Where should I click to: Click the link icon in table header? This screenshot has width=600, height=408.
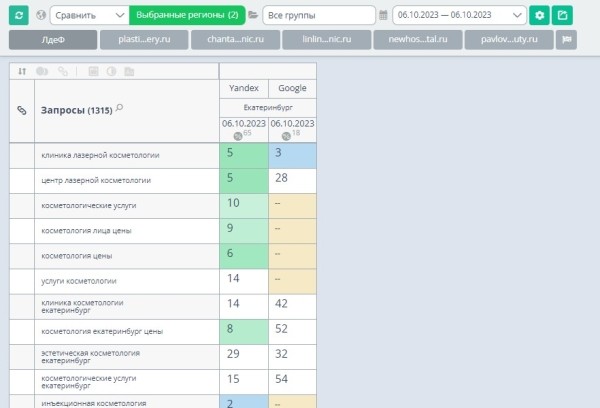tap(21, 110)
